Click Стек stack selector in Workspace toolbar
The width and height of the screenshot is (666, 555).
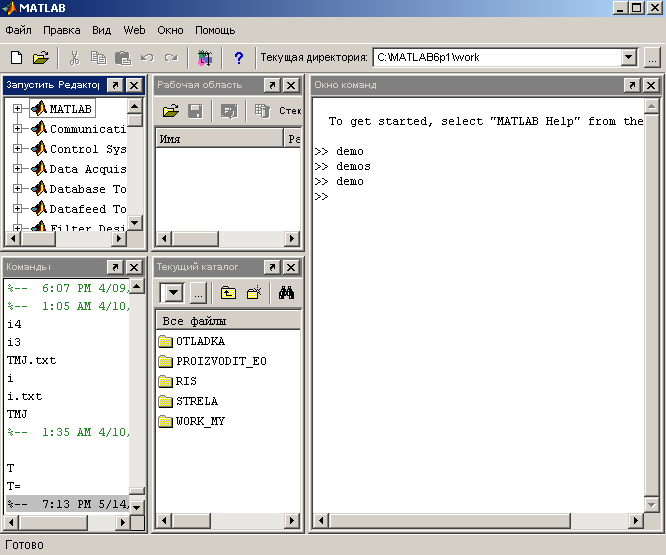coord(290,111)
